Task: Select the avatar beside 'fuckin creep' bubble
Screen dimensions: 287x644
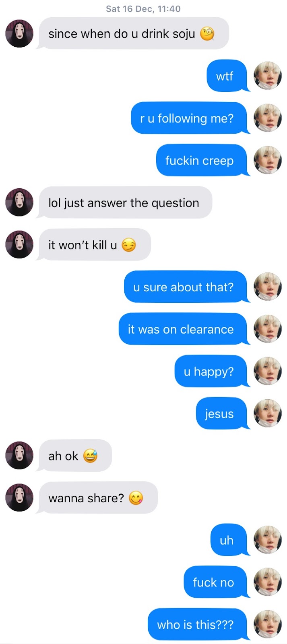Action: pos(268,160)
